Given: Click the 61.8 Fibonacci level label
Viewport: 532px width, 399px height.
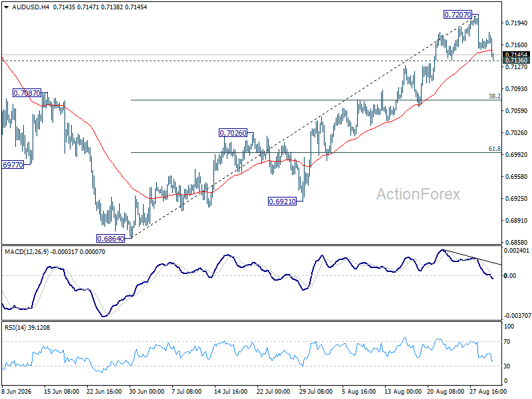Looking at the screenshot, I should pos(494,148).
